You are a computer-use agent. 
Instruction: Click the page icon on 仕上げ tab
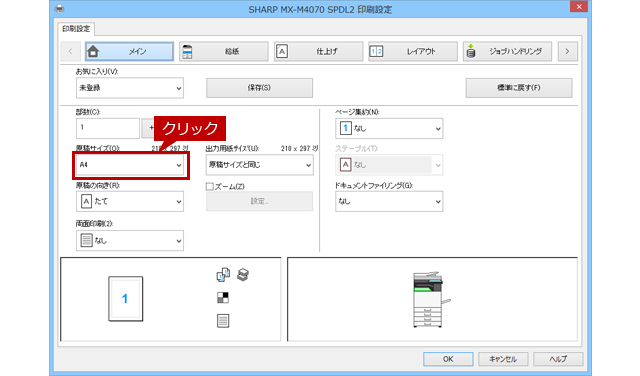click(282, 51)
